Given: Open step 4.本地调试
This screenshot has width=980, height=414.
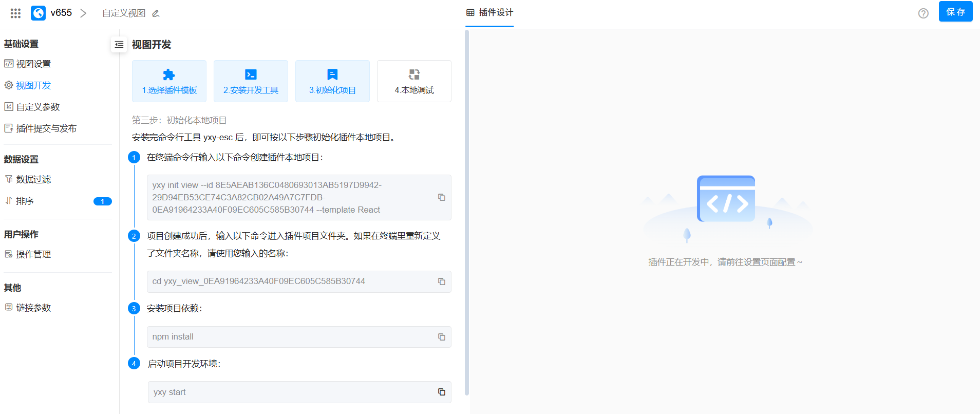Looking at the screenshot, I should [414, 81].
